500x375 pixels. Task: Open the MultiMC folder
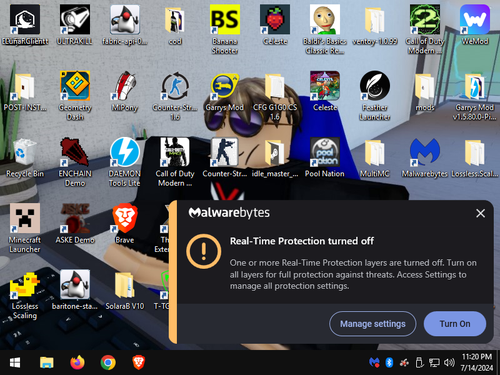pyautogui.click(x=375, y=158)
